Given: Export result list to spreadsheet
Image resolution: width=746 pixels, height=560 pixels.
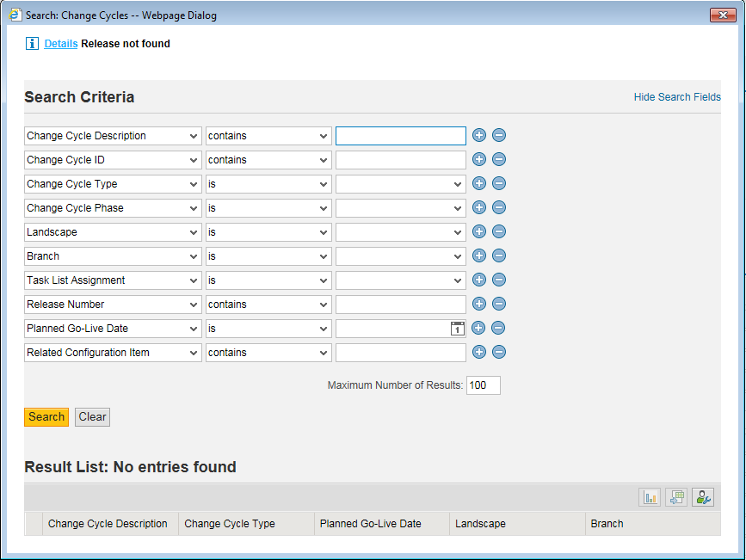Looking at the screenshot, I should pyautogui.click(x=676, y=497).
